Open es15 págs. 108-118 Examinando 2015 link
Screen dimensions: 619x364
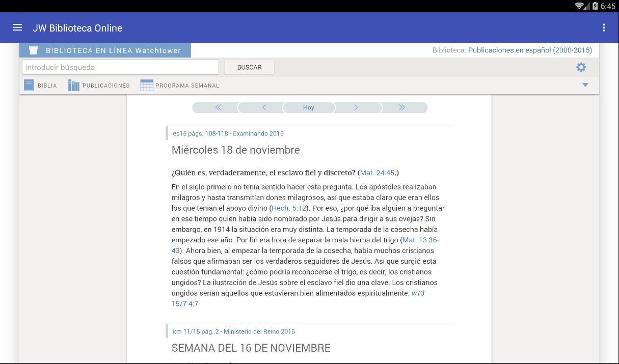click(228, 133)
